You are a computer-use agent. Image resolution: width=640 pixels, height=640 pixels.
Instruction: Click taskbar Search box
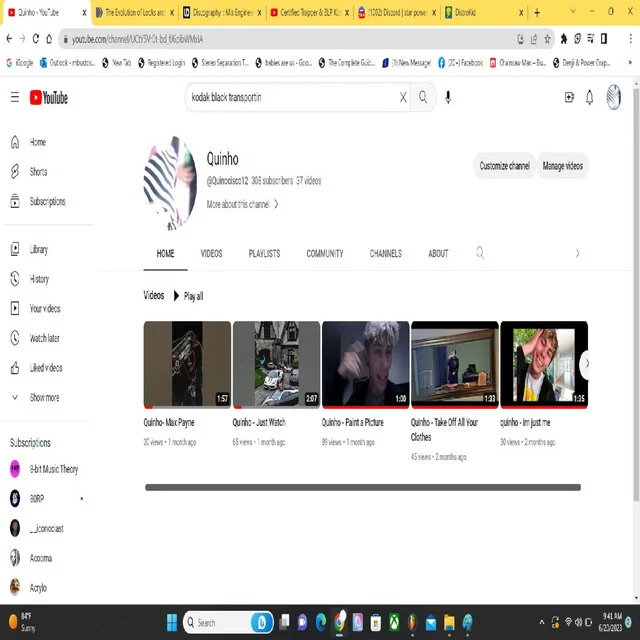coord(228,622)
